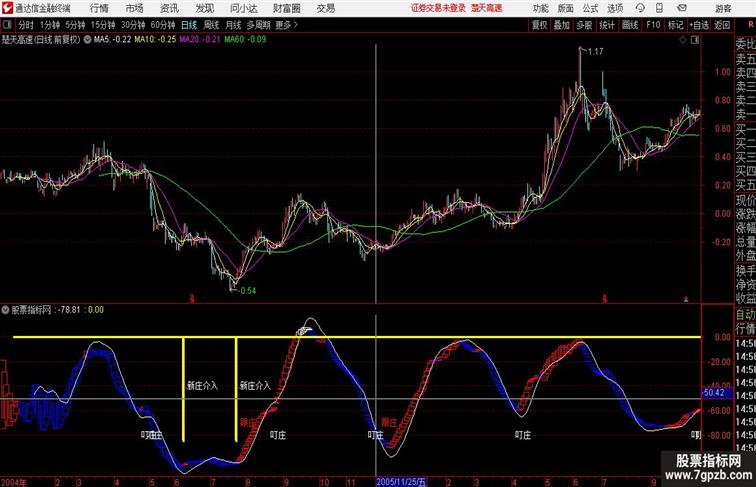Click the red 楚天高速 stock name link
Image resolution: width=756 pixels, height=487 pixels.
(486, 8)
